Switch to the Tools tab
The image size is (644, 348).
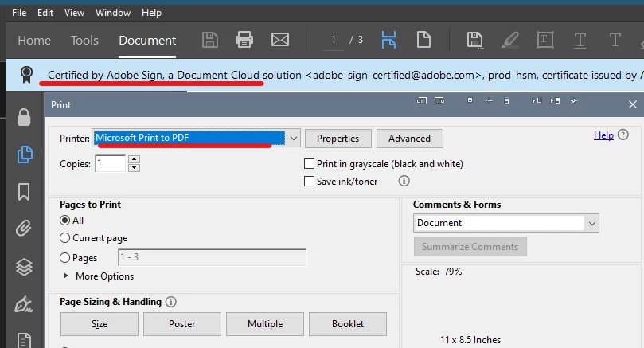click(x=84, y=41)
